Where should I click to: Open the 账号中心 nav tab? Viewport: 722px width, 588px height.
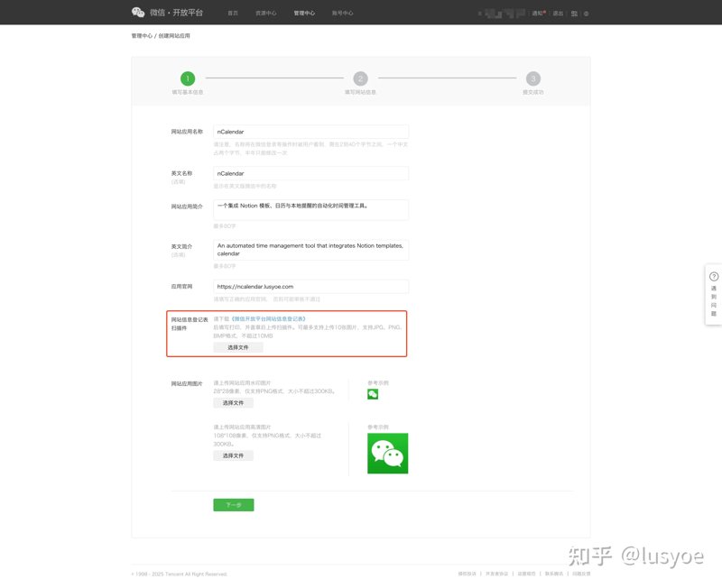pos(343,13)
